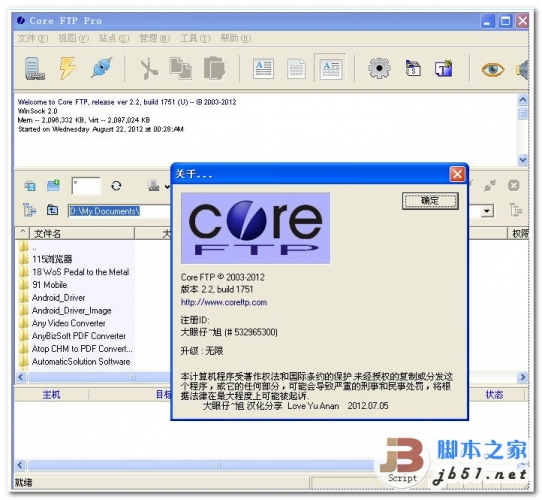Open remote path dropdown arrow

pyautogui.click(x=487, y=211)
